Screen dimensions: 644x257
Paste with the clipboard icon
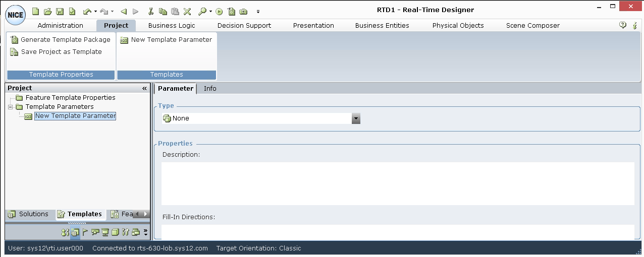click(x=175, y=11)
